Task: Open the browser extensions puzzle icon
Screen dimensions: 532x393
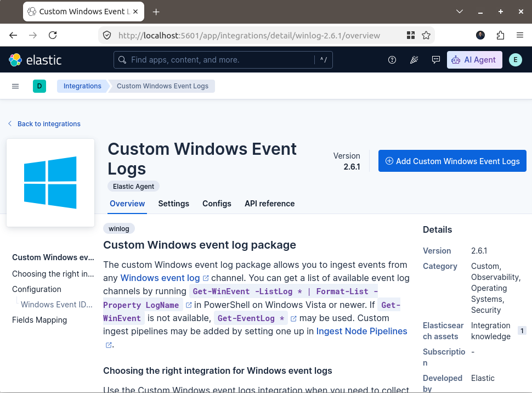Action: [500, 35]
